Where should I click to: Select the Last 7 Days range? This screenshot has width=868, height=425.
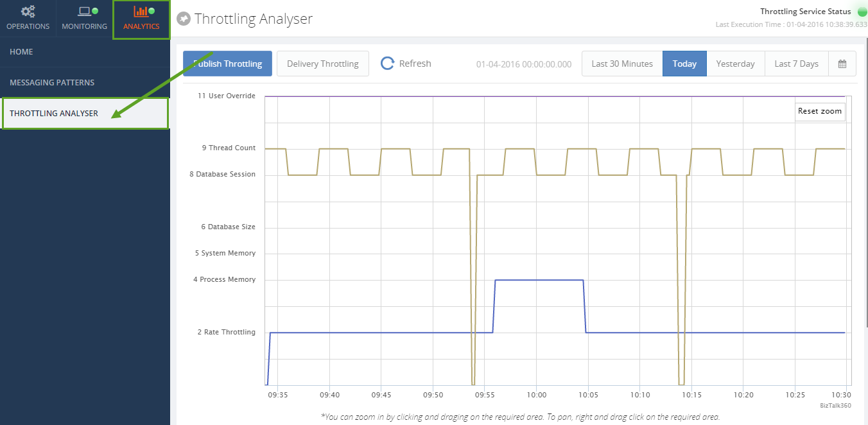point(796,63)
